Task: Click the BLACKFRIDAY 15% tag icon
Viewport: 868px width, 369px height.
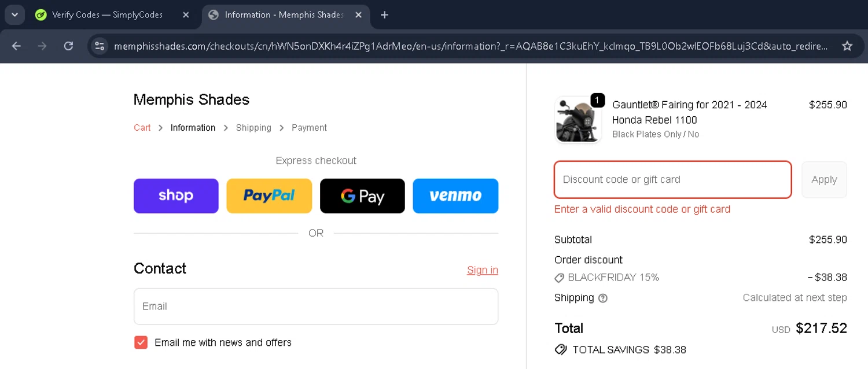Action: click(x=559, y=278)
